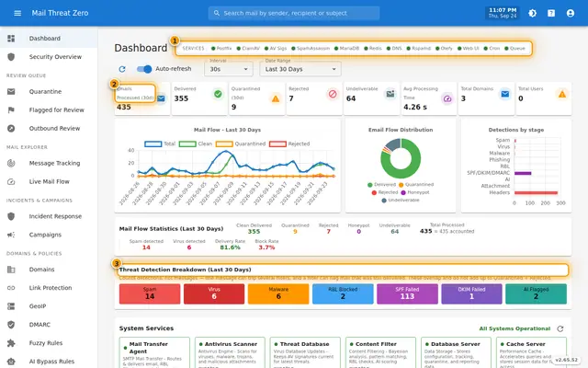The width and height of the screenshot is (588, 368).
Task: Open the Date Range Last 30 Days dropdown
Action: point(300,69)
